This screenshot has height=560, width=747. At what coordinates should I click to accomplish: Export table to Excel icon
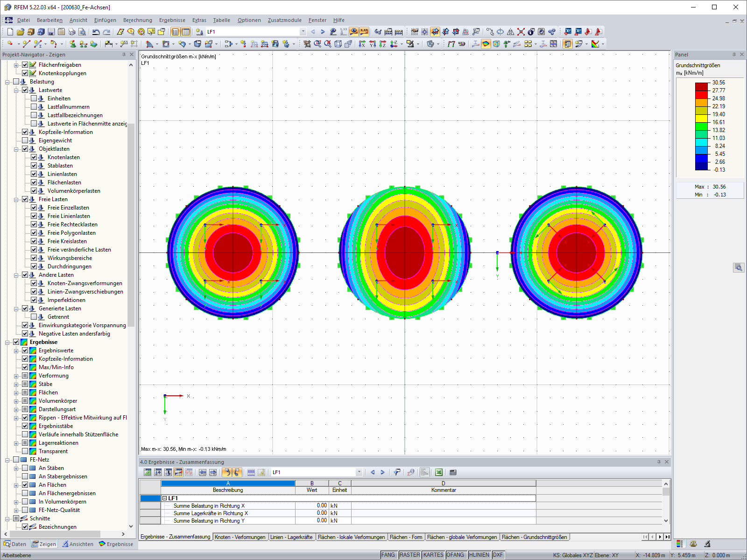(x=439, y=472)
